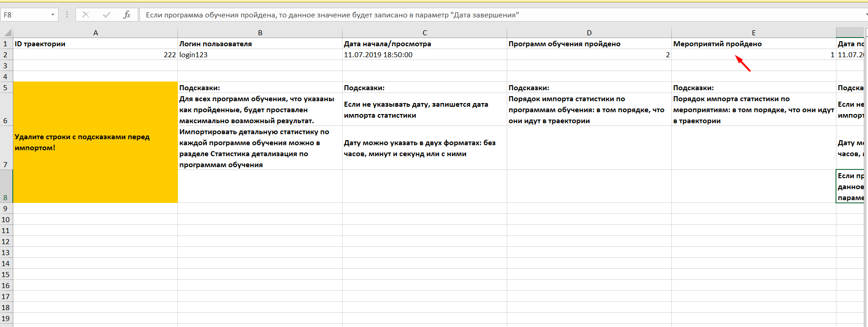This screenshot has height=327, width=868.
Task: Select the cell with date 11.07.2019 18:50:00
Action: (424, 54)
